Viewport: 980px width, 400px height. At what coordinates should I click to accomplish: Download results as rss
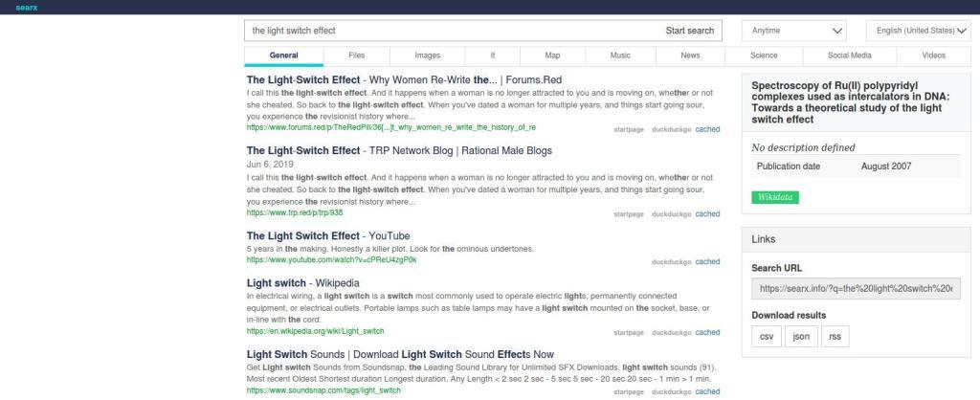(835, 337)
